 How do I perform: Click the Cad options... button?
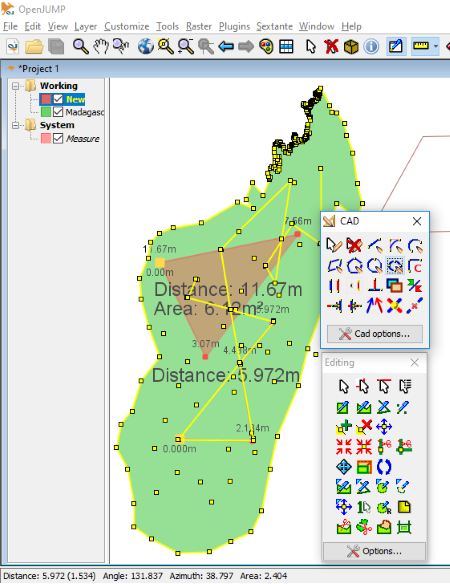coord(375,334)
